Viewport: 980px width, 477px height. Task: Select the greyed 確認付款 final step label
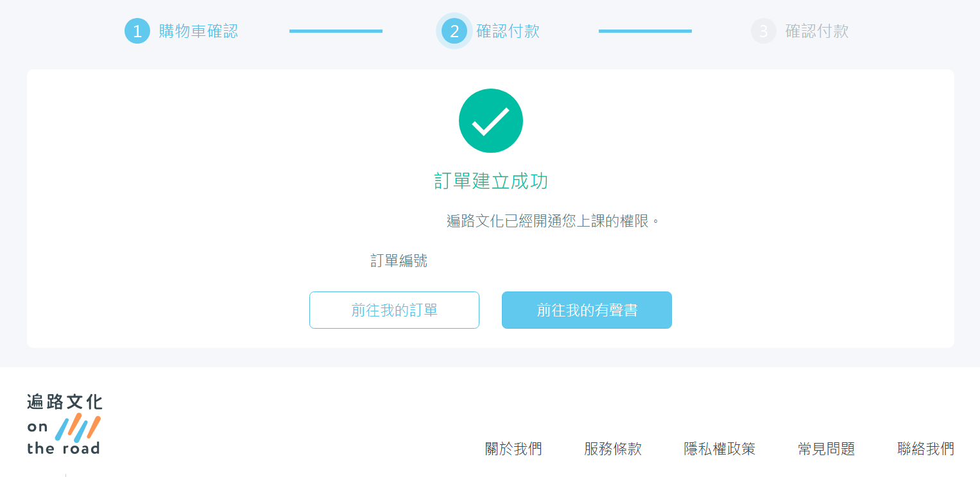point(817,31)
